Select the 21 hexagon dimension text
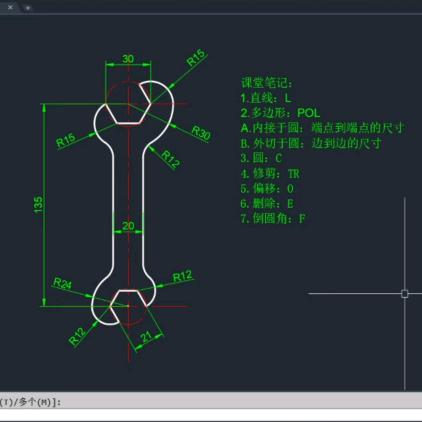This screenshot has width=422, height=422. (146, 337)
